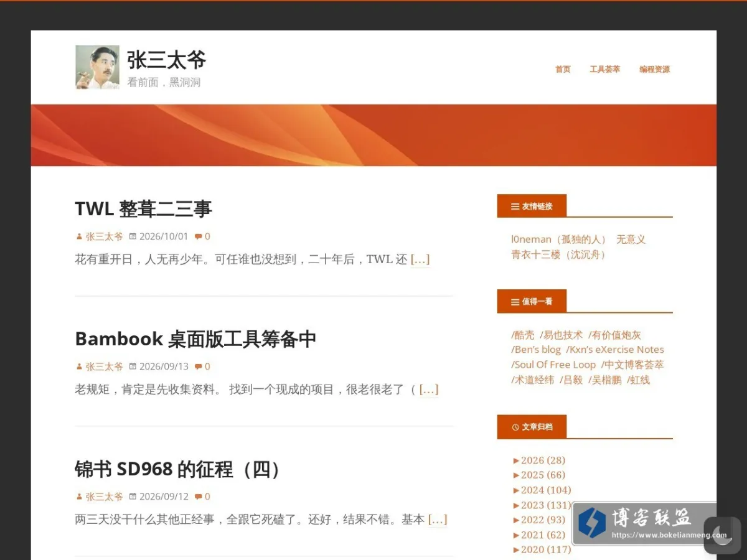Click the […] read-more link of Bambook excerpt
This screenshot has width=747, height=560.
click(x=429, y=390)
